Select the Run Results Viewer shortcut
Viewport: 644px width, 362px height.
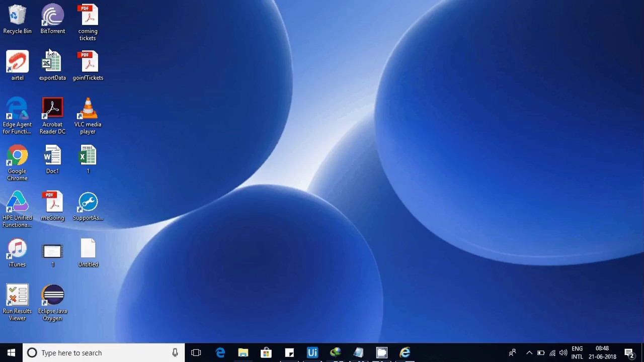tap(17, 303)
